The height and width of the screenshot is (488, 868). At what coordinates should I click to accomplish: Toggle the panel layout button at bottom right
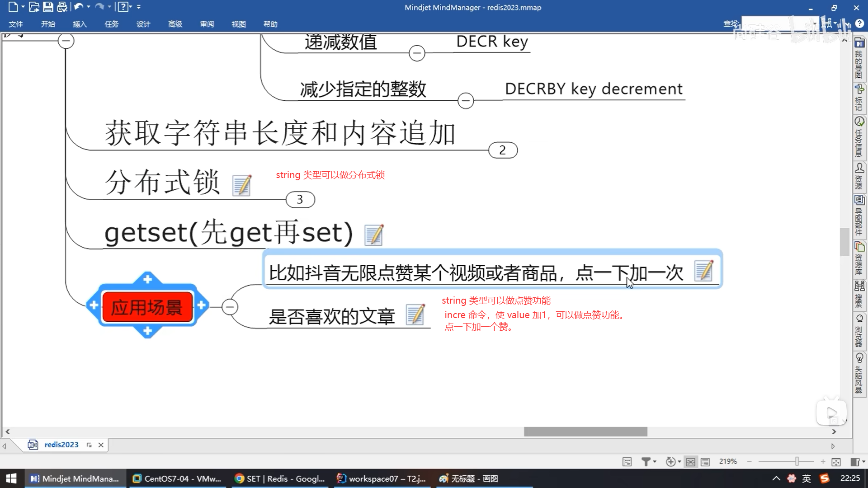[854, 461]
